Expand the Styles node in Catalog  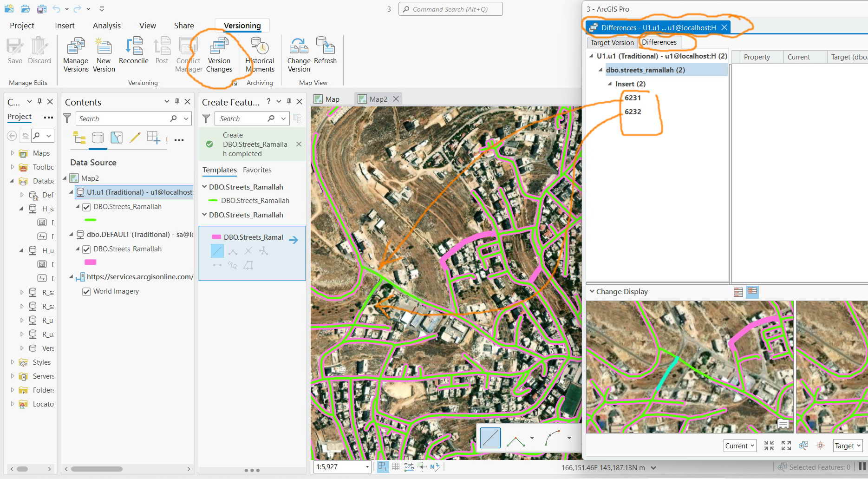tap(12, 362)
